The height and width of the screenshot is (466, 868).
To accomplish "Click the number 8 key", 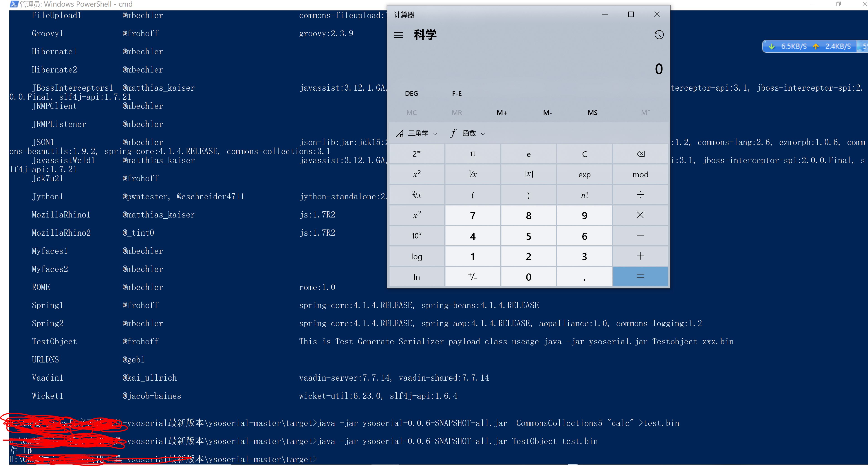I will pyautogui.click(x=528, y=215).
